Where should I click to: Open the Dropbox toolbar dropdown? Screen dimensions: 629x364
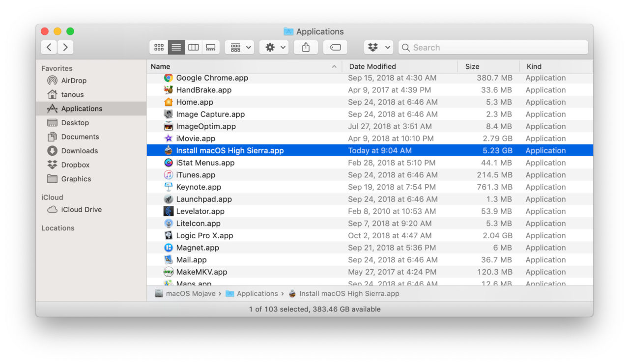[x=378, y=47]
